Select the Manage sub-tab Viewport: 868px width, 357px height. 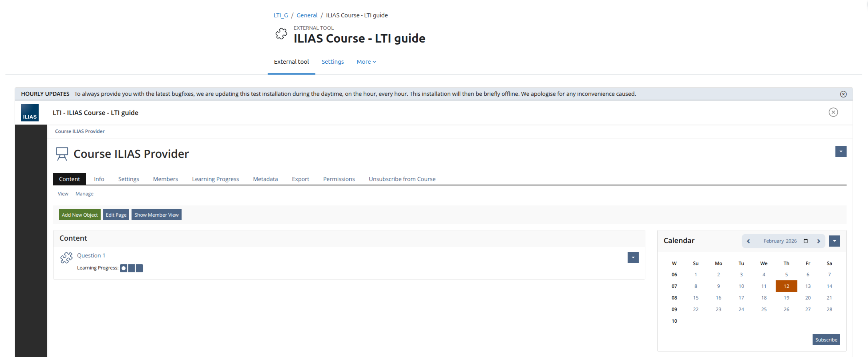point(84,194)
